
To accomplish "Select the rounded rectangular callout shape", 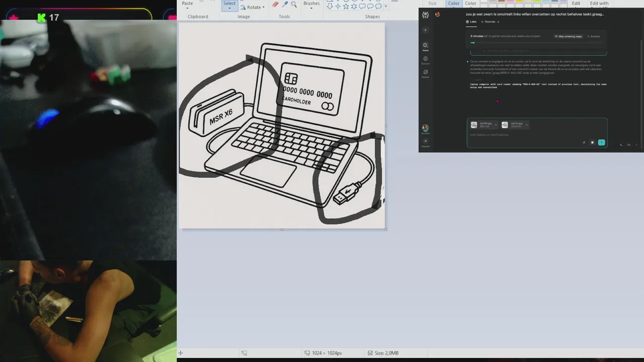I will (362, 6).
